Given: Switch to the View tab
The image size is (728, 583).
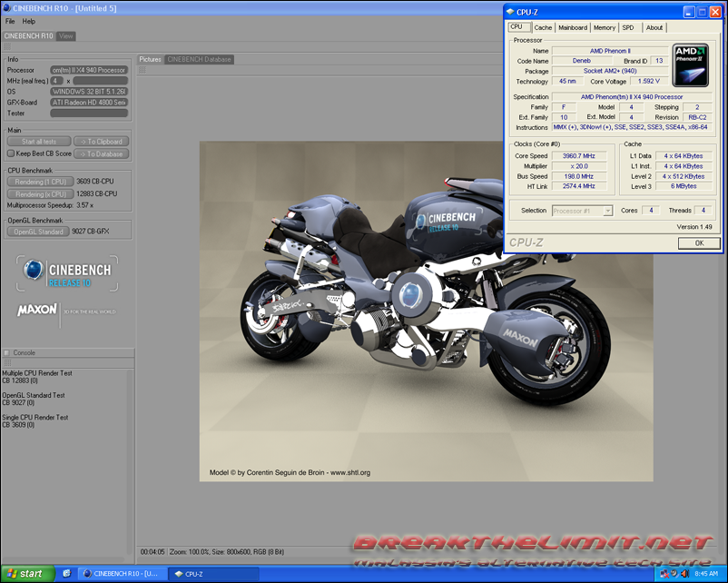Looking at the screenshot, I should click(x=66, y=36).
